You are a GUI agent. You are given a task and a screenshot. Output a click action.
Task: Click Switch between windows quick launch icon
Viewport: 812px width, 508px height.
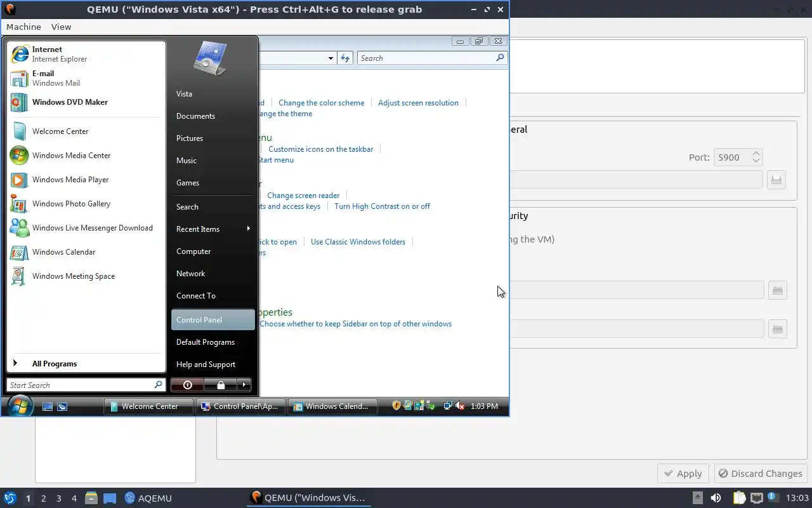[x=62, y=406]
